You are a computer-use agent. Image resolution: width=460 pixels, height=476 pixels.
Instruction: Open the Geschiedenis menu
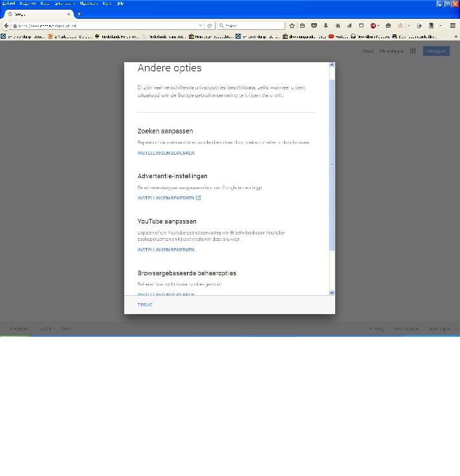(x=65, y=3)
